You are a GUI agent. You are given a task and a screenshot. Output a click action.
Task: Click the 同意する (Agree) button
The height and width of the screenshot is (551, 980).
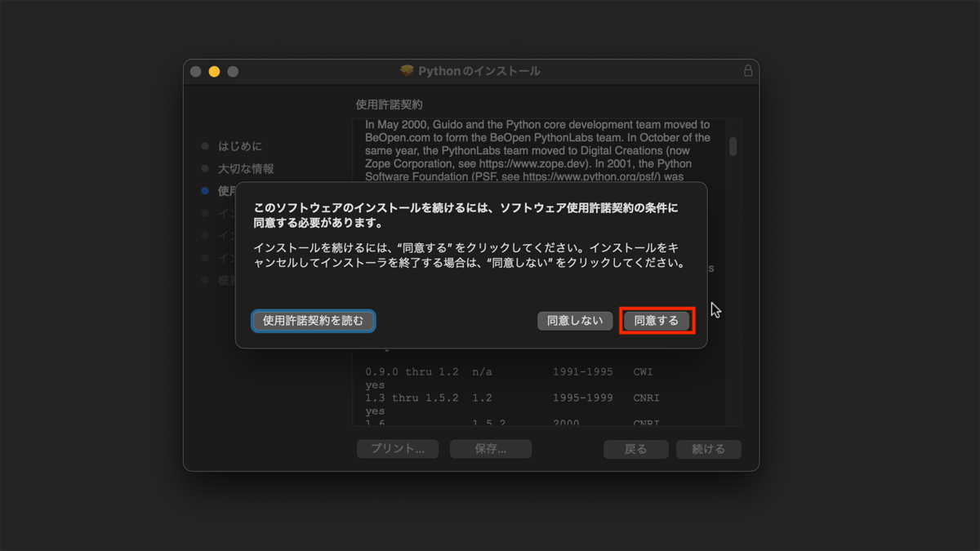pyautogui.click(x=657, y=321)
